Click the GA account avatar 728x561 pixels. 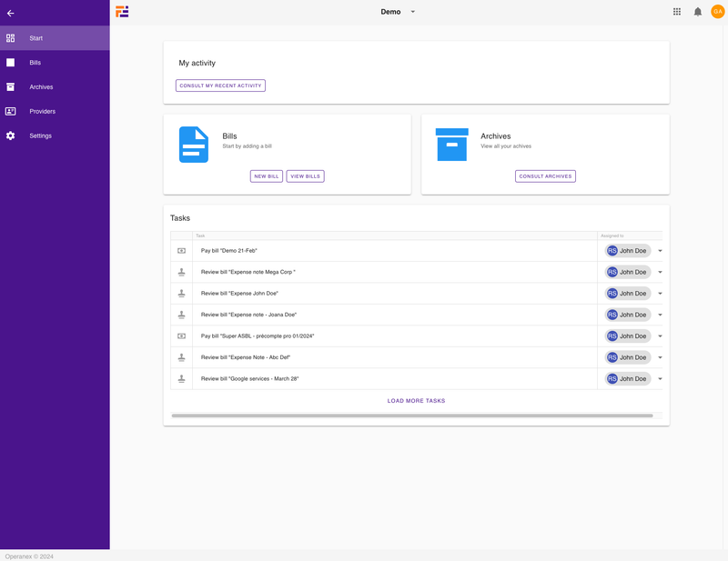pos(717,11)
